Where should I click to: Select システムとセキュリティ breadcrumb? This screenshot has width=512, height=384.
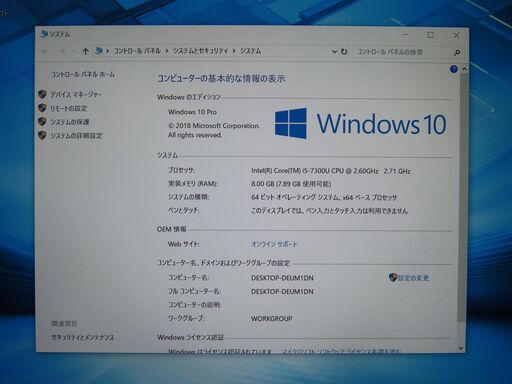click(x=201, y=51)
